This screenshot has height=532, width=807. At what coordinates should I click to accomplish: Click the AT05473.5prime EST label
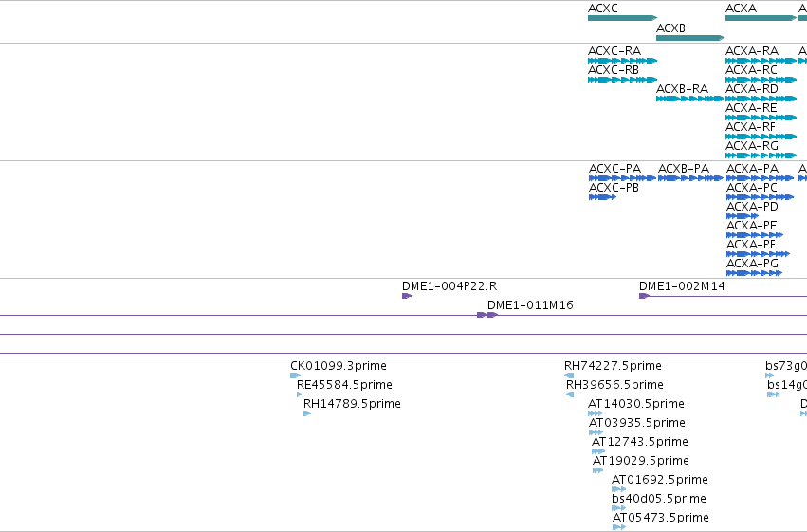point(661,518)
